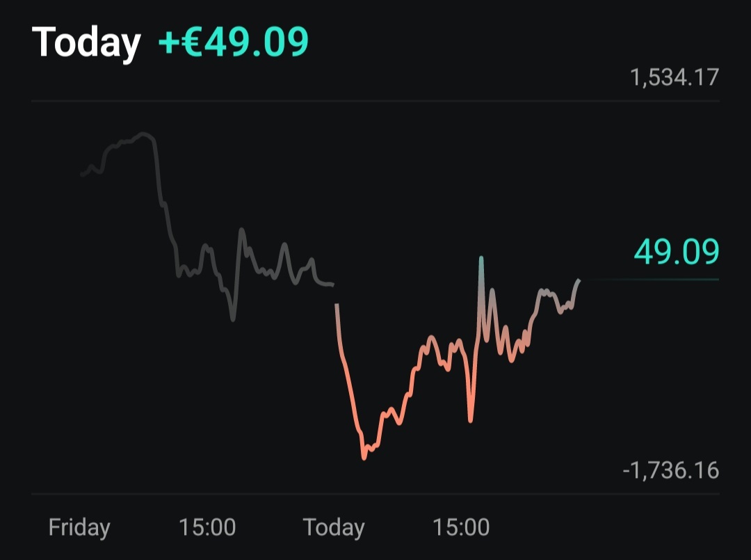751x560 pixels.
Task: Tap the leftmost start of gray Friday line
Action: [x=82, y=175]
